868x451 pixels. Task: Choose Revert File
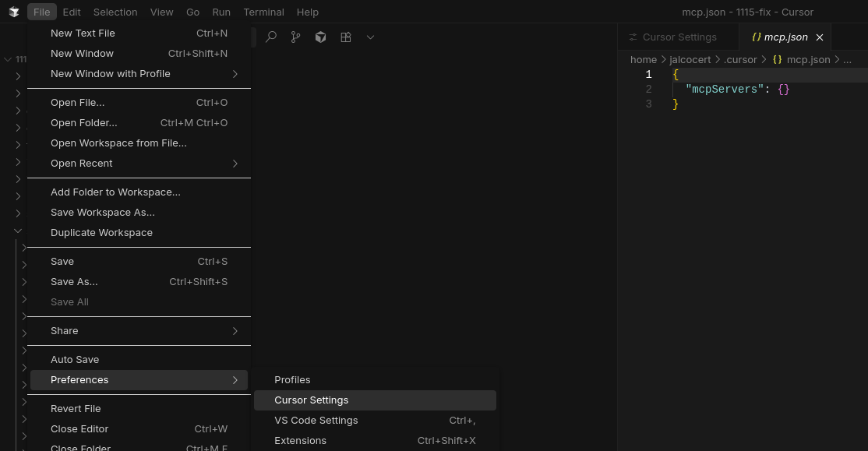point(139,408)
